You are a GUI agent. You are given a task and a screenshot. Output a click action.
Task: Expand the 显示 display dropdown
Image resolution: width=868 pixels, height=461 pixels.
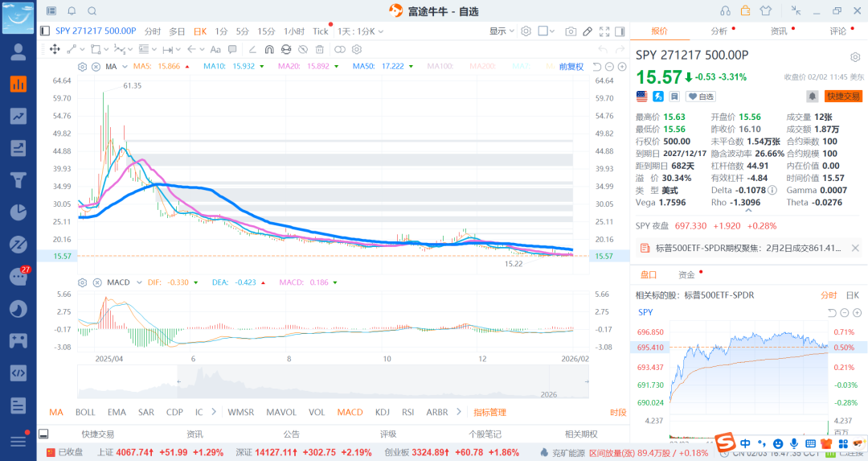502,31
